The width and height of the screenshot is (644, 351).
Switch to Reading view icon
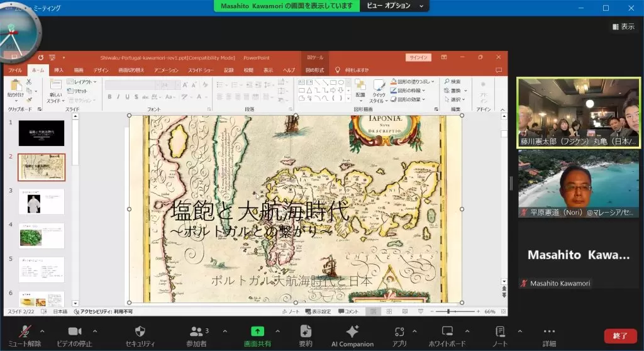click(405, 311)
